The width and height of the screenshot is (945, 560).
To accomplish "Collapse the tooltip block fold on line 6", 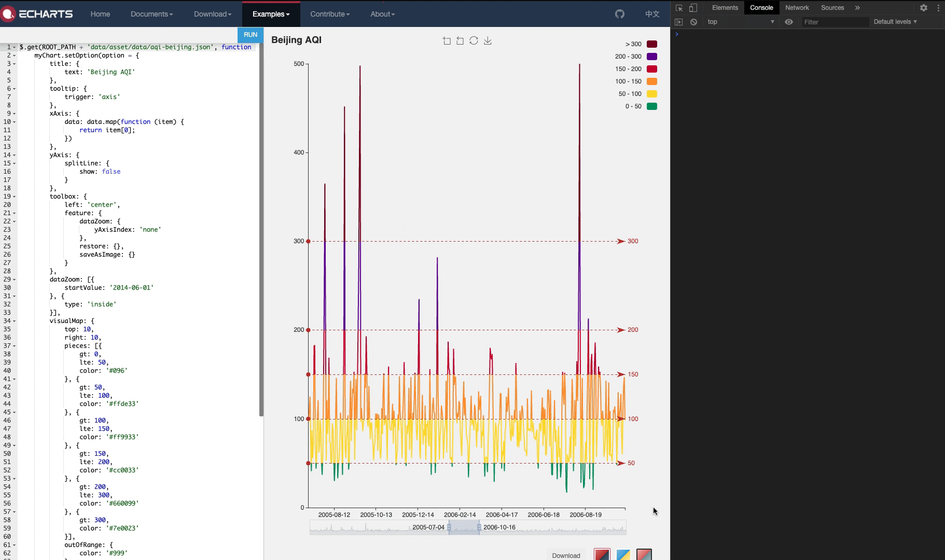I will [x=15, y=89].
